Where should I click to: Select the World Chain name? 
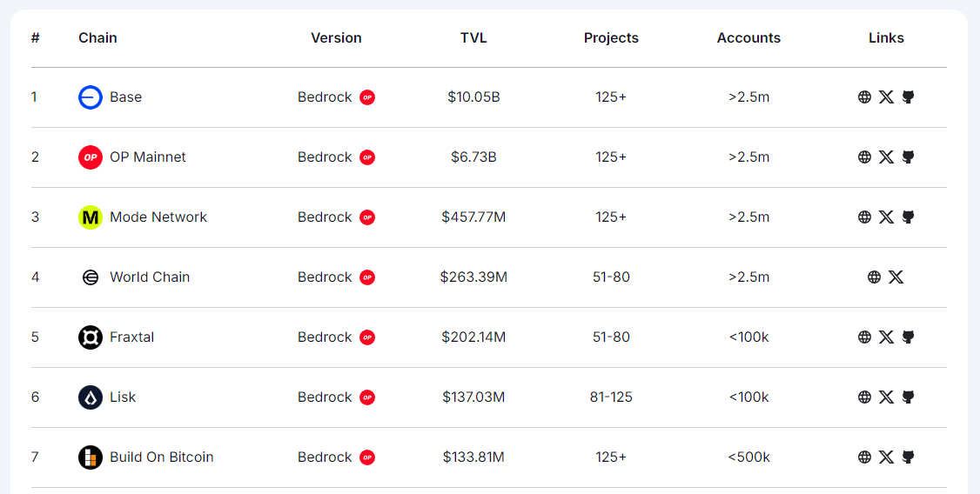click(150, 277)
